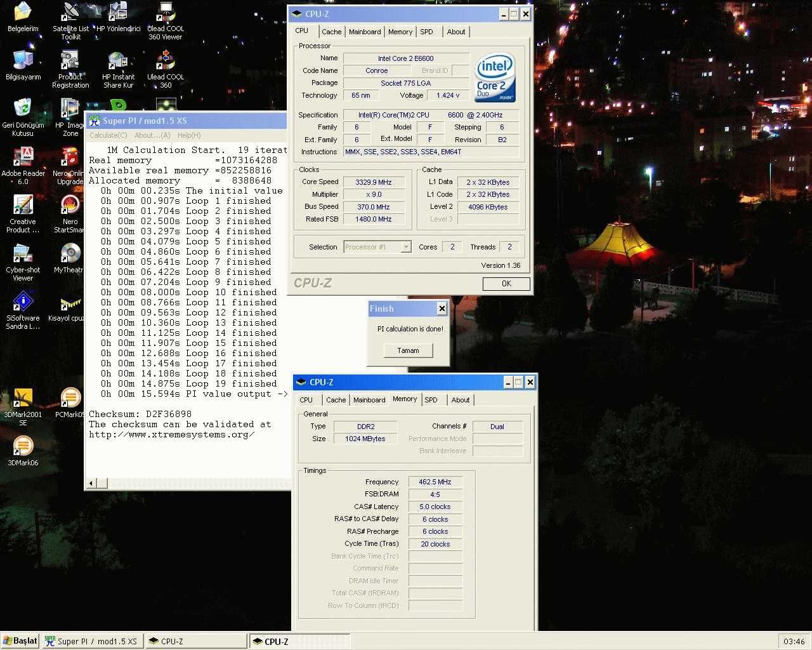Open HP Image Zone shortcut
Screen dimensions: 812x650
click(69, 117)
